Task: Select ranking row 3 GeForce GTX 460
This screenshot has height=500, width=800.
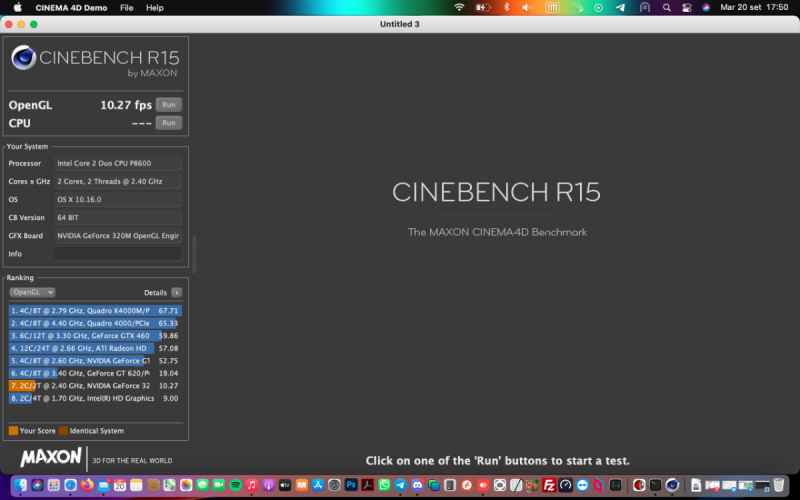Action: 95,336
